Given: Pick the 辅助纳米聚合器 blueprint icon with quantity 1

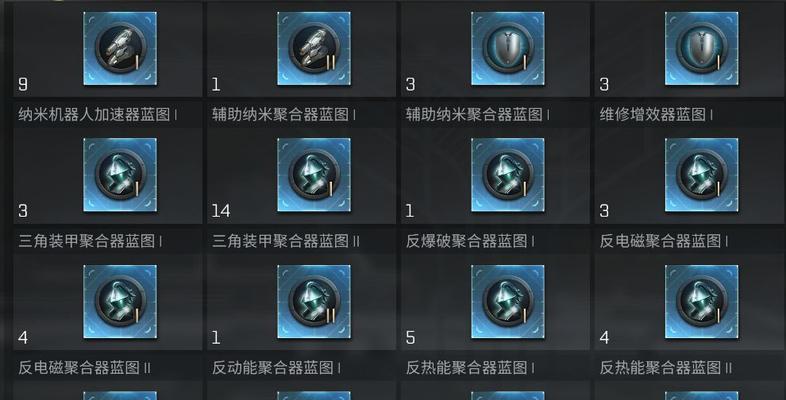Looking at the screenshot, I should click(314, 49).
